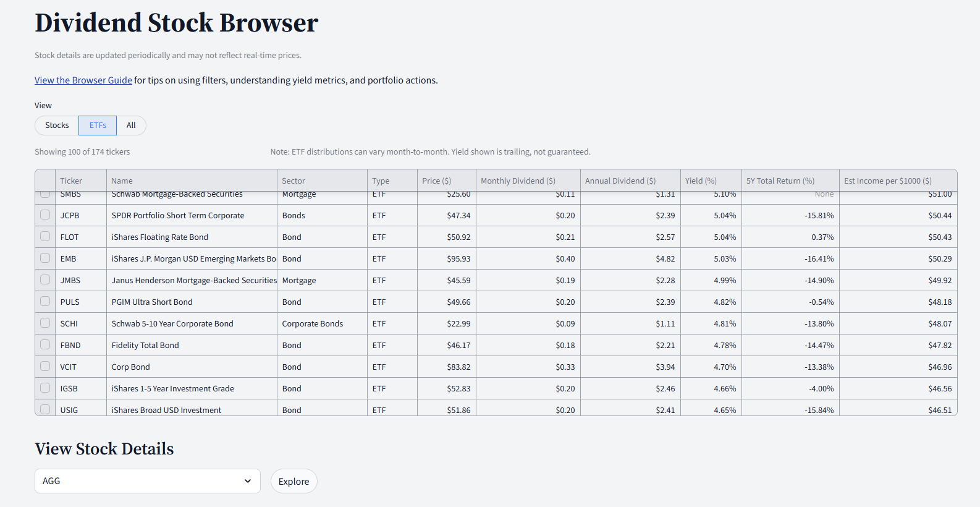This screenshot has width=980, height=507.
Task: Click the JMBS ticker cell
Action: [x=81, y=280]
